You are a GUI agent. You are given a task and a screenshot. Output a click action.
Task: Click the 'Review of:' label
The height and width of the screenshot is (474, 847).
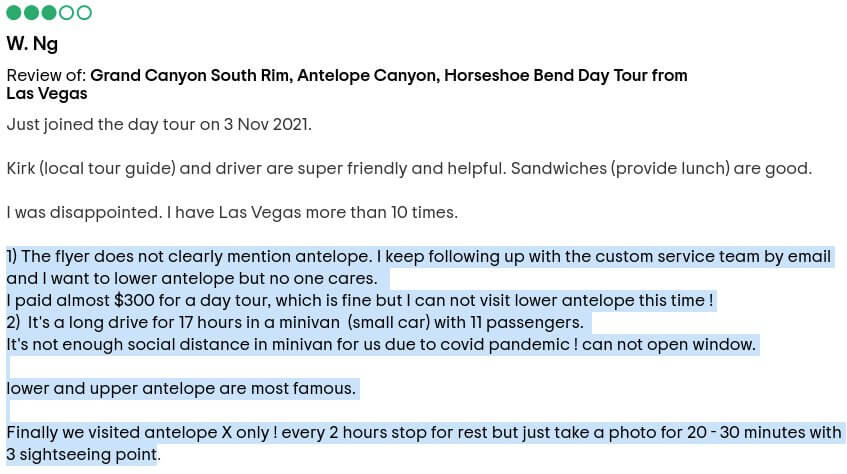[x=46, y=75]
